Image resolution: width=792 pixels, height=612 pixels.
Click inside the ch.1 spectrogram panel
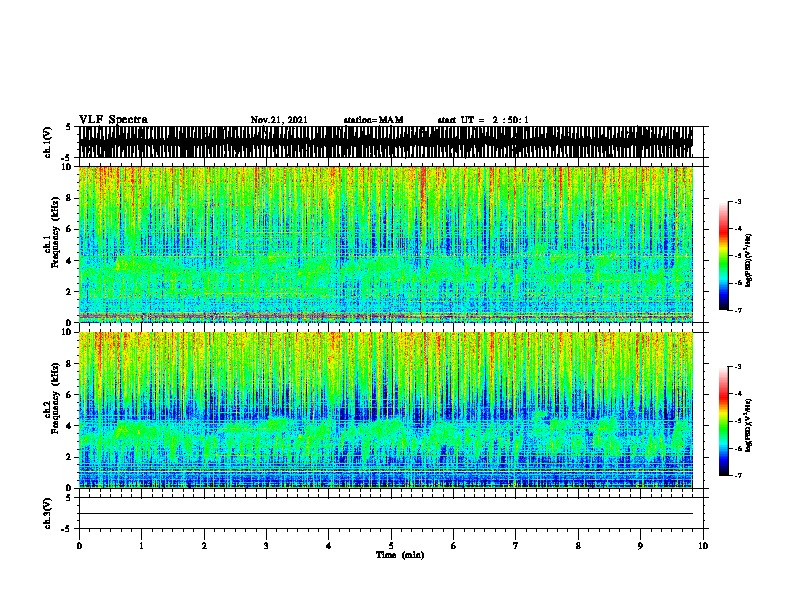pyautogui.click(x=386, y=244)
